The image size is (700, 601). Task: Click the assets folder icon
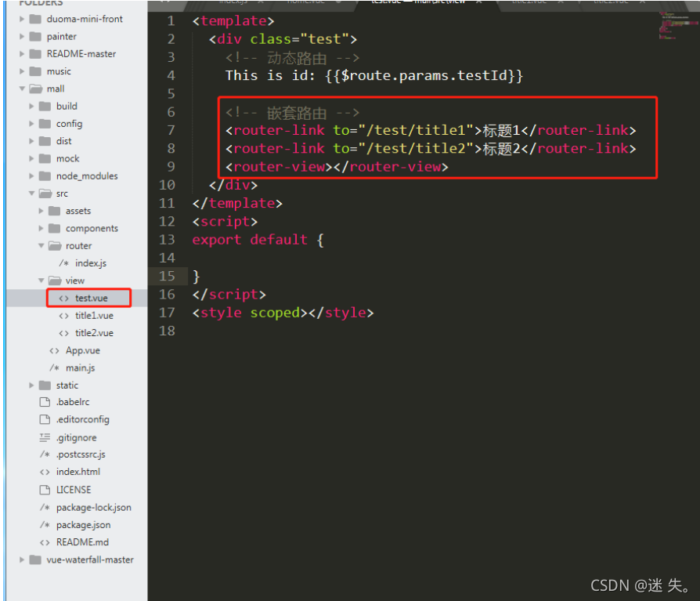click(54, 211)
